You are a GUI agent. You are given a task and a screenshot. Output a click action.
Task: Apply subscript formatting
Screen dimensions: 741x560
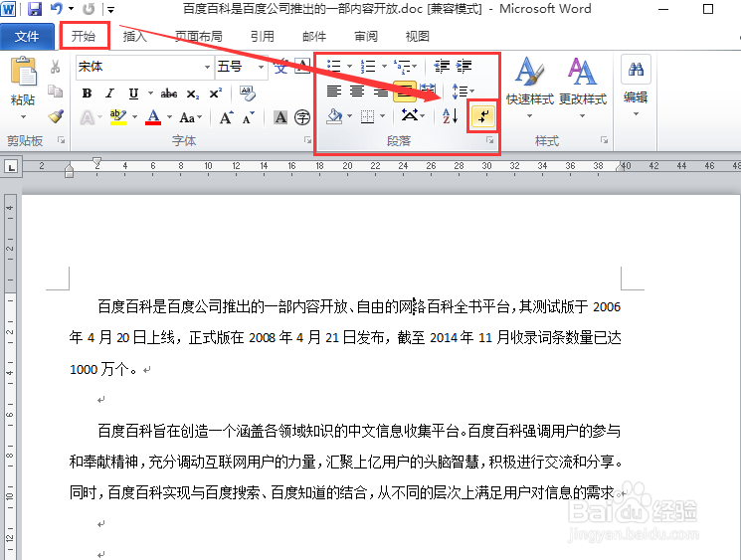pos(193,94)
